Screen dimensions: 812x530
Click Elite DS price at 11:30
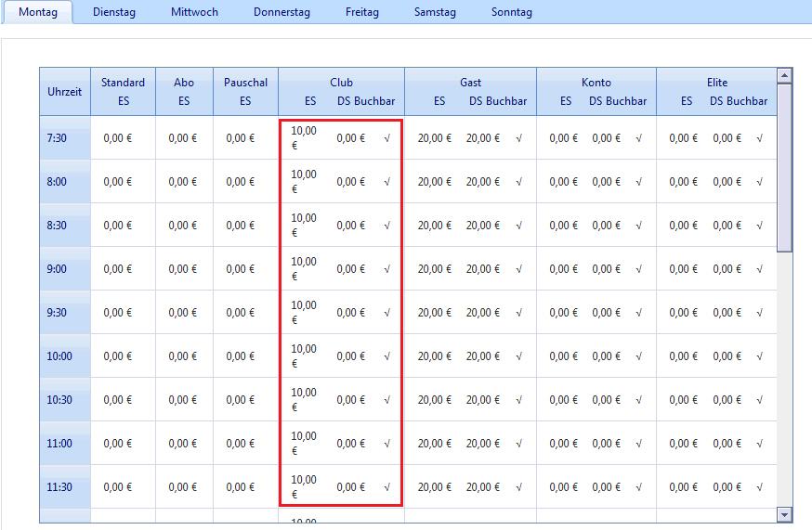click(x=727, y=487)
